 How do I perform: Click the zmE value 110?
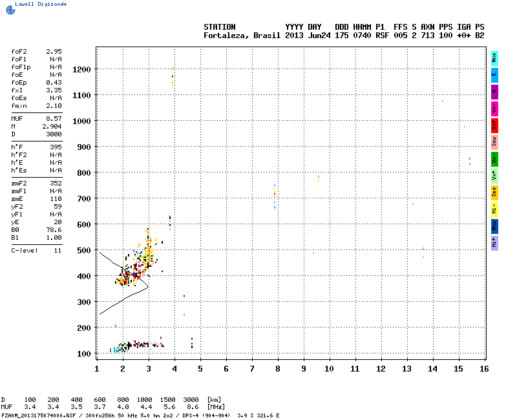pyautogui.click(x=56, y=199)
